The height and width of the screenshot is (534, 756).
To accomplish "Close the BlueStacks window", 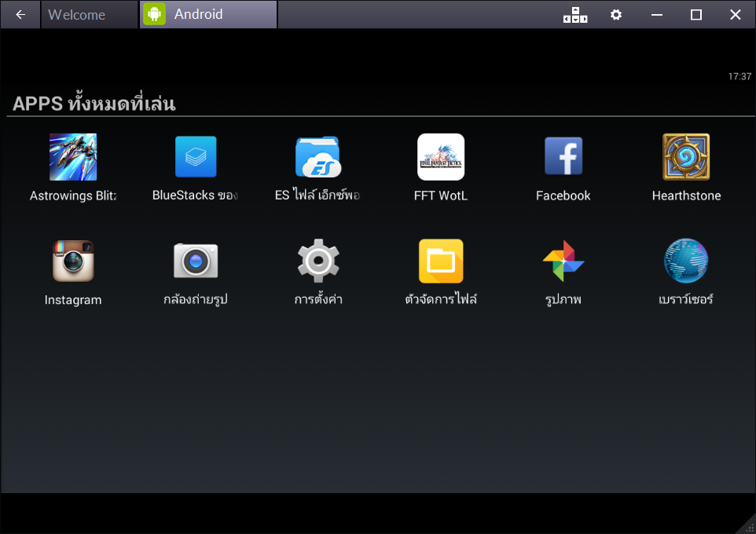I will click(x=735, y=15).
